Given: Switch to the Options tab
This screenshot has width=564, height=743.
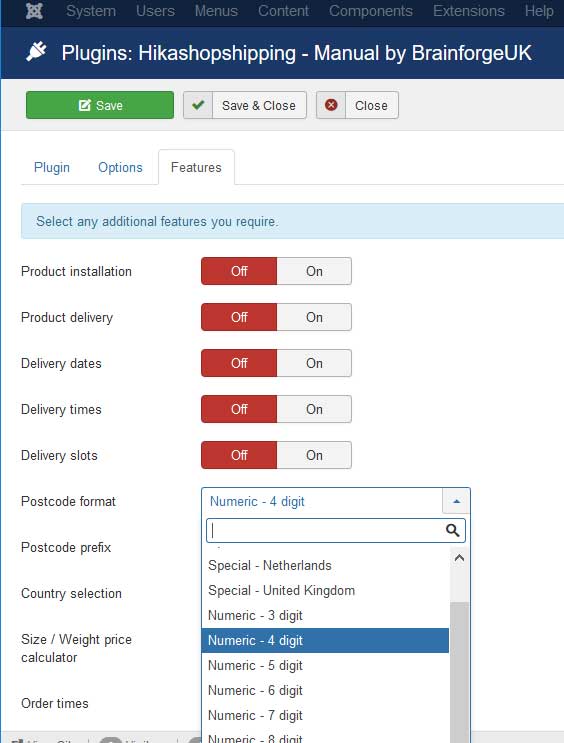Looking at the screenshot, I should [120, 167].
